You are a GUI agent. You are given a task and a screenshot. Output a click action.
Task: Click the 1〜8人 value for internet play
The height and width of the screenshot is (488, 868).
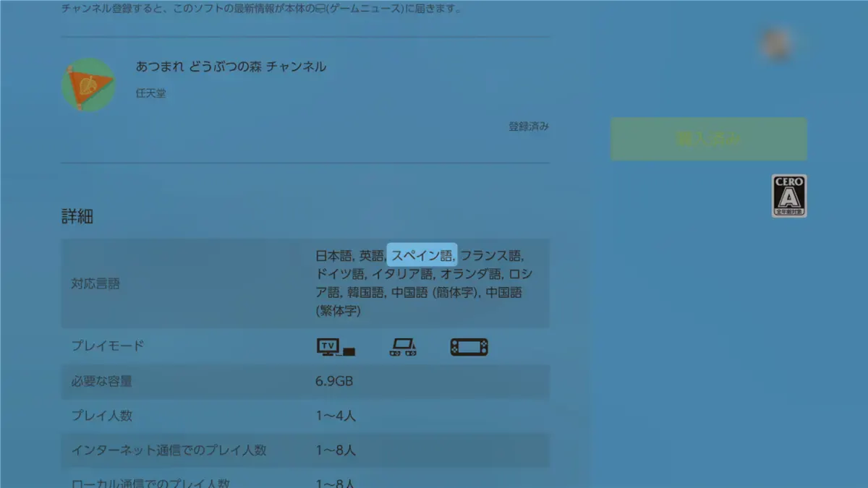click(336, 450)
